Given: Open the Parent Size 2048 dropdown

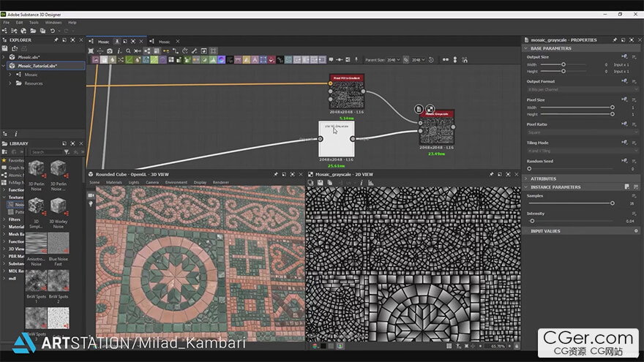Looking at the screenshot, I should point(394,60).
